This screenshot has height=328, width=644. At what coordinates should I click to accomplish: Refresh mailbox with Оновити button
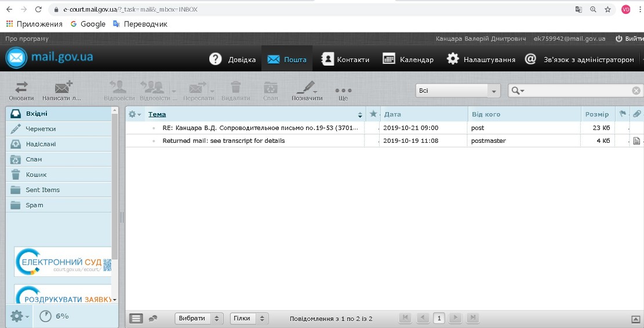tap(21, 91)
